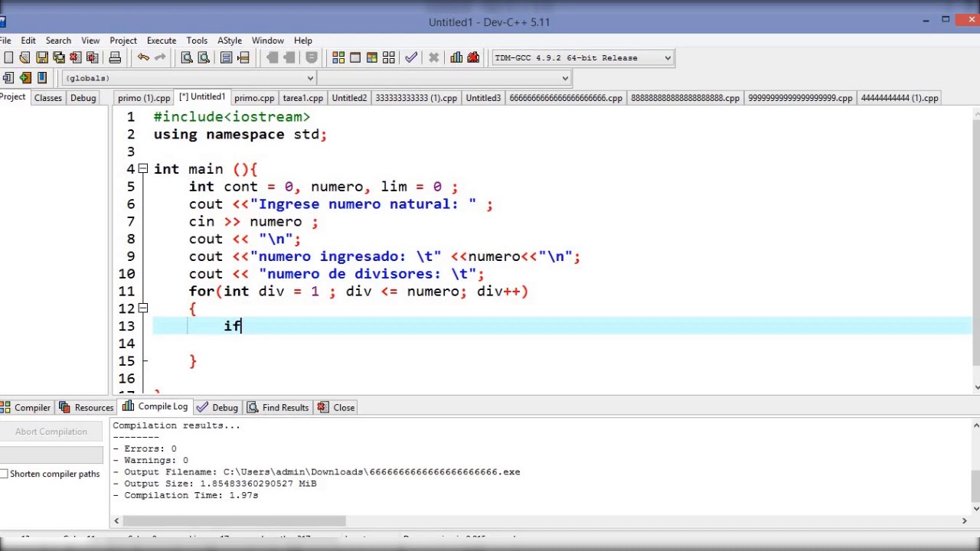
Task: Click the Redo toolbar arrow
Action: (160, 57)
